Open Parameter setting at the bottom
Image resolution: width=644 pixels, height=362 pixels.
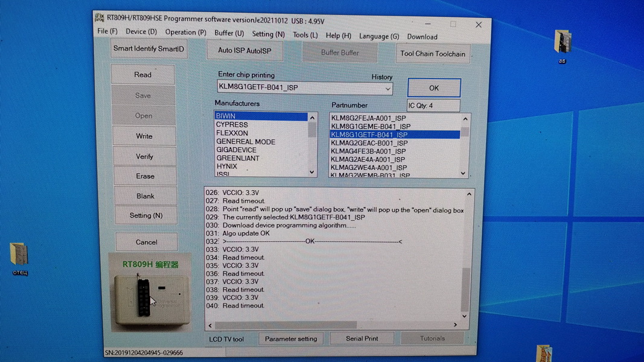pos(291,339)
